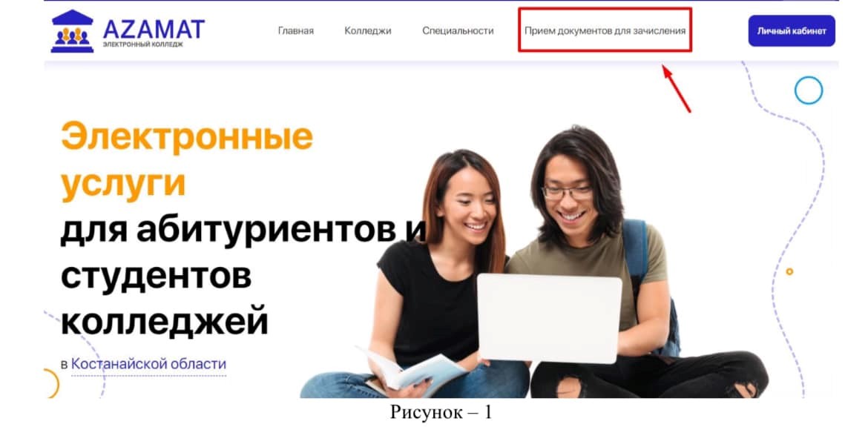Click the orange Электронные услуги heading
The height and width of the screenshot is (427, 868).
point(186,160)
